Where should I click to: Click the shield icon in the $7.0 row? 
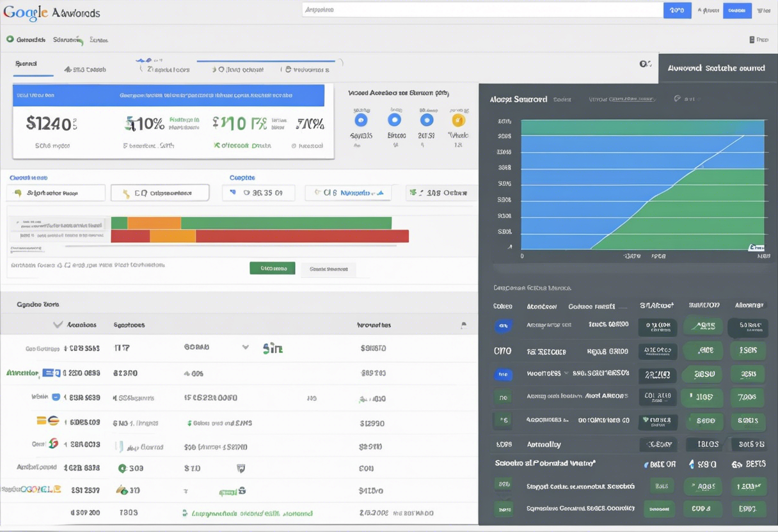coord(241,468)
